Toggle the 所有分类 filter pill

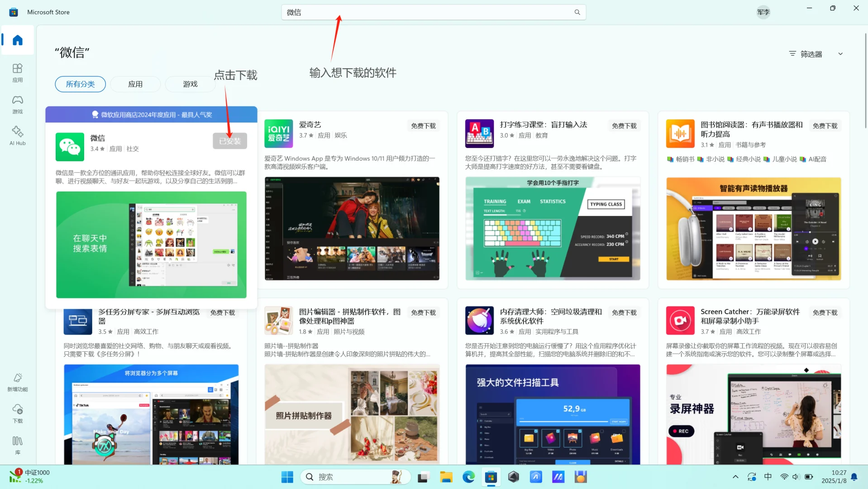[80, 84]
